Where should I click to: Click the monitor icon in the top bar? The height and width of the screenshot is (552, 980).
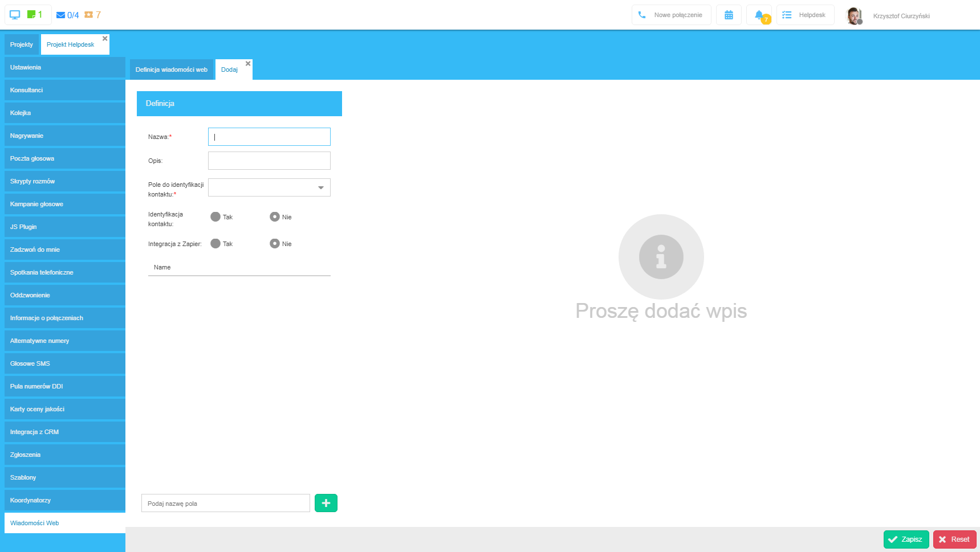click(x=15, y=15)
